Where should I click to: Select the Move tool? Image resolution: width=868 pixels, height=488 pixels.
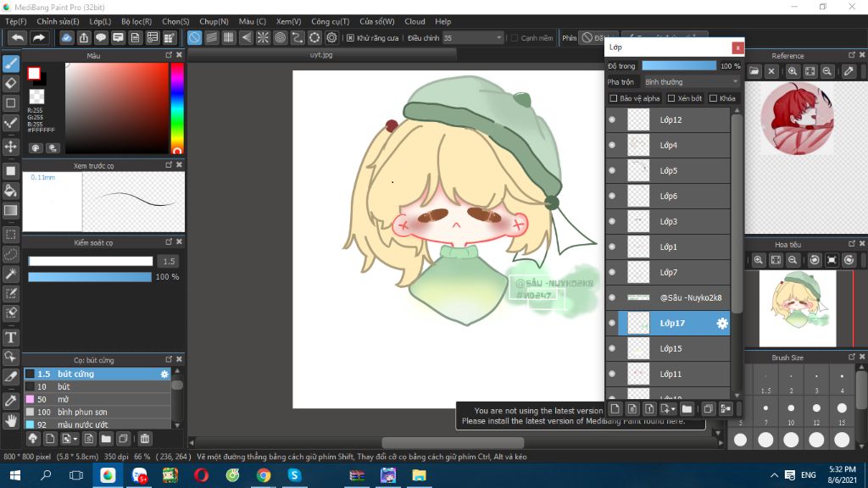coord(10,147)
